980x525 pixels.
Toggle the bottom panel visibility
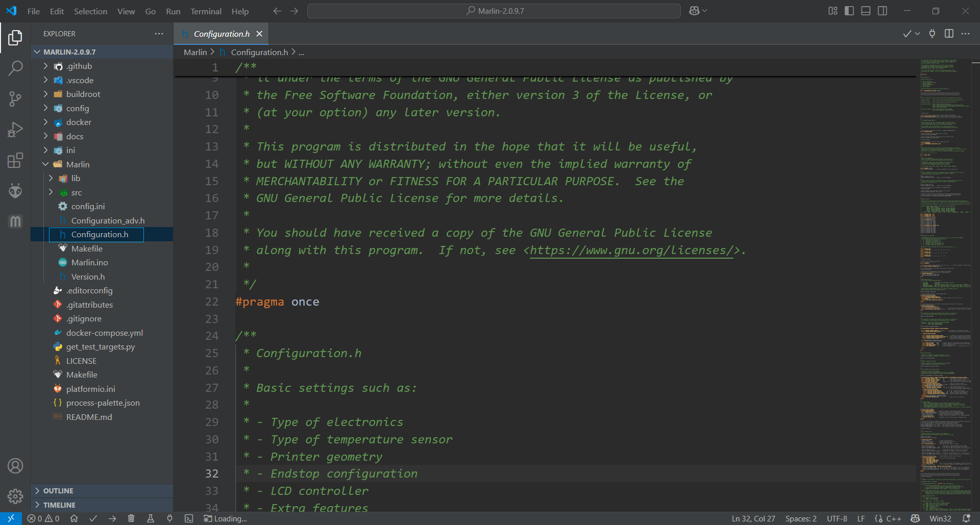click(866, 11)
